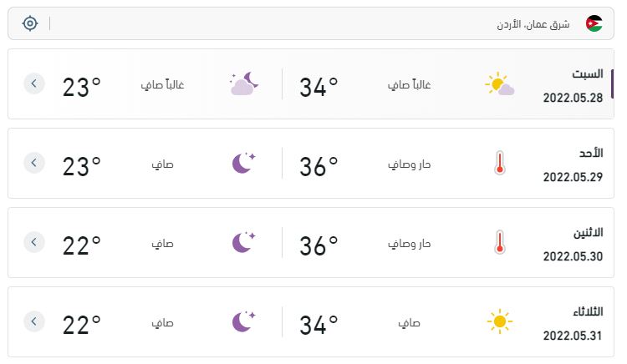
Task: Select the الأحد day heading
Action: (x=591, y=153)
